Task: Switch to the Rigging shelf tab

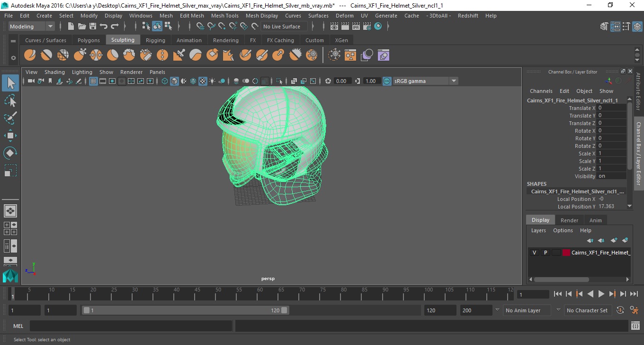Action: pos(155,40)
